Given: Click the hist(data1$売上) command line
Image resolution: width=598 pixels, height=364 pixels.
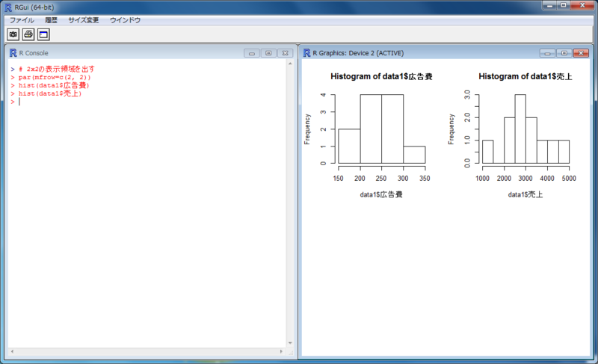Looking at the screenshot, I should pyautogui.click(x=50, y=93).
